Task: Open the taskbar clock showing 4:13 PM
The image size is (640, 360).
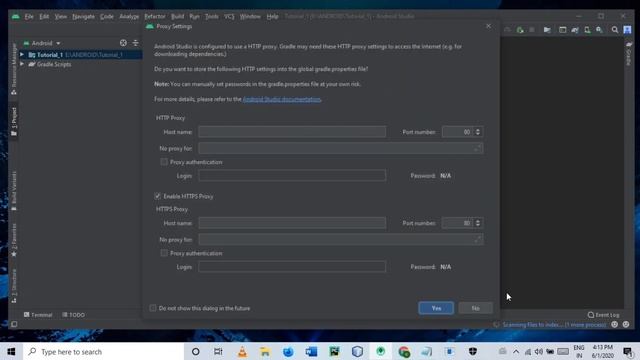Action: tap(603, 351)
